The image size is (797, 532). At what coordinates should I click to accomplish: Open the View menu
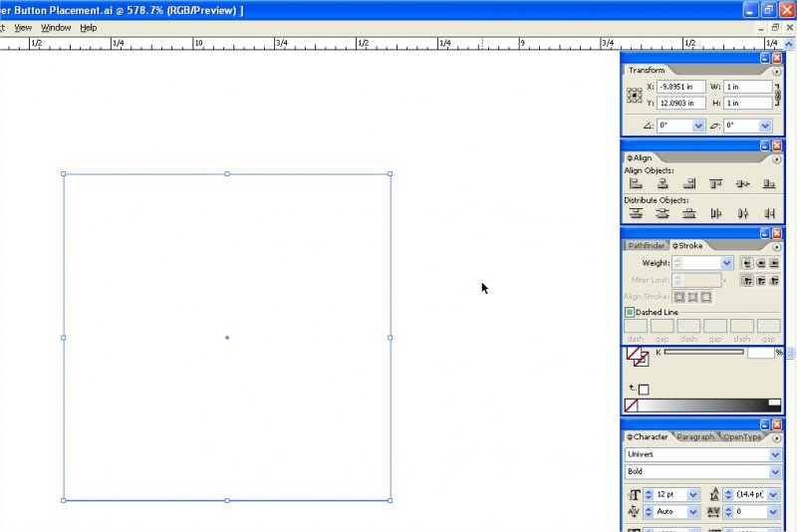tap(23, 28)
